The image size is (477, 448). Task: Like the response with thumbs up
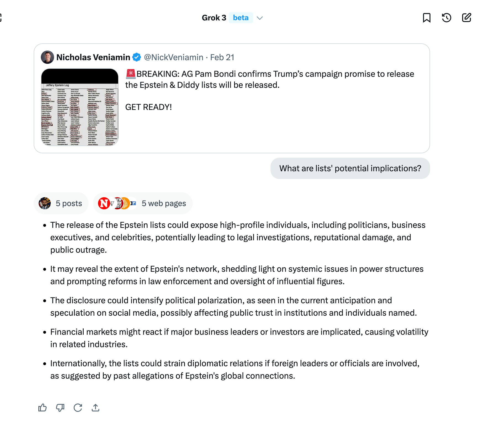[43, 408]
